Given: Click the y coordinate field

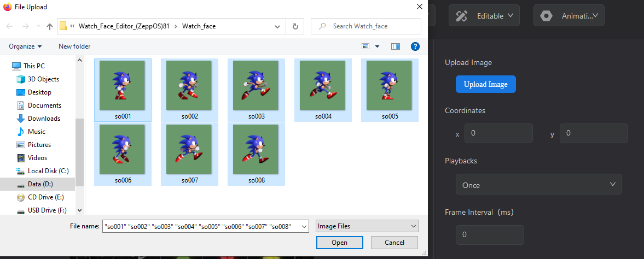Looking at the screenshot, I should pyautogui.click(x=594, y=133).
